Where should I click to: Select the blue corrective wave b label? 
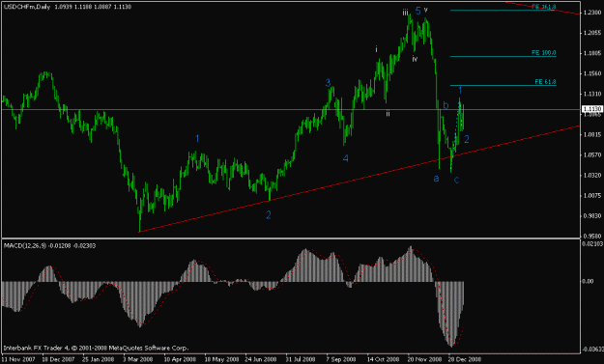(x=446, y=105)
